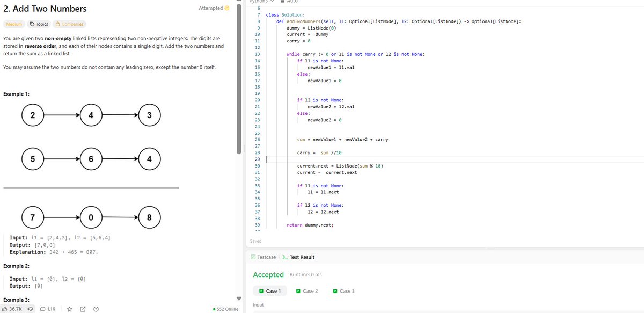
Task: Click the help question-mark icon
Action: (x=96, y=309)
